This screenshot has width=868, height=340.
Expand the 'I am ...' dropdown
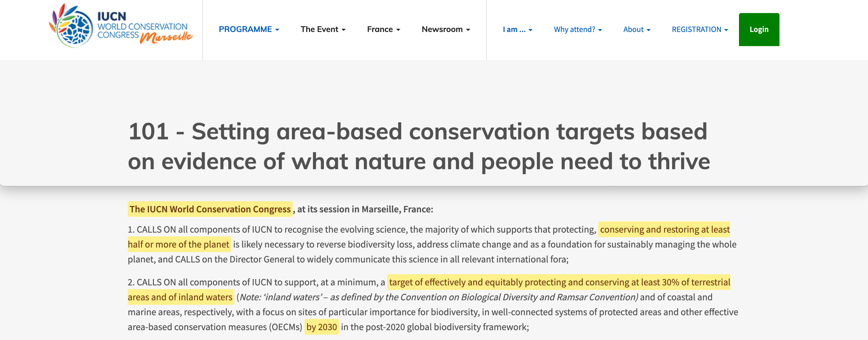point(517,30)
